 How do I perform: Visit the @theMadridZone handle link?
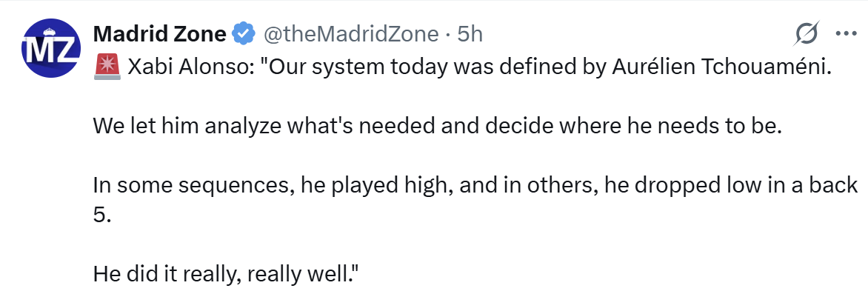point(350,34)
